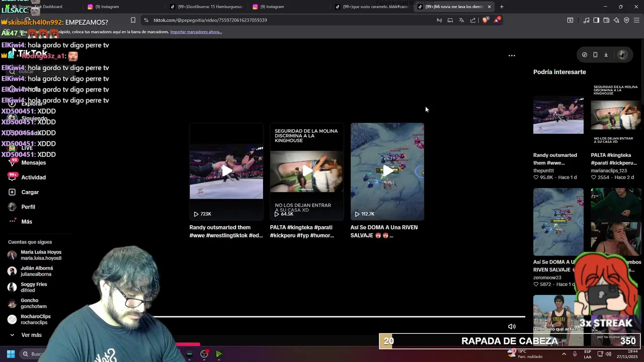644x362 pixels.
Task: Expand Ver más followed accounts
Action: pos(26,335)
